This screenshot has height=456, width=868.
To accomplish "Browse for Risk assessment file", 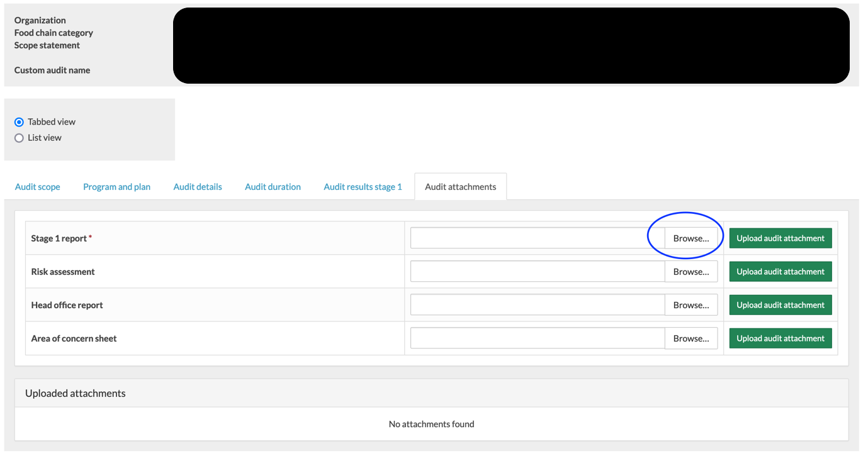I will [690, 272].
